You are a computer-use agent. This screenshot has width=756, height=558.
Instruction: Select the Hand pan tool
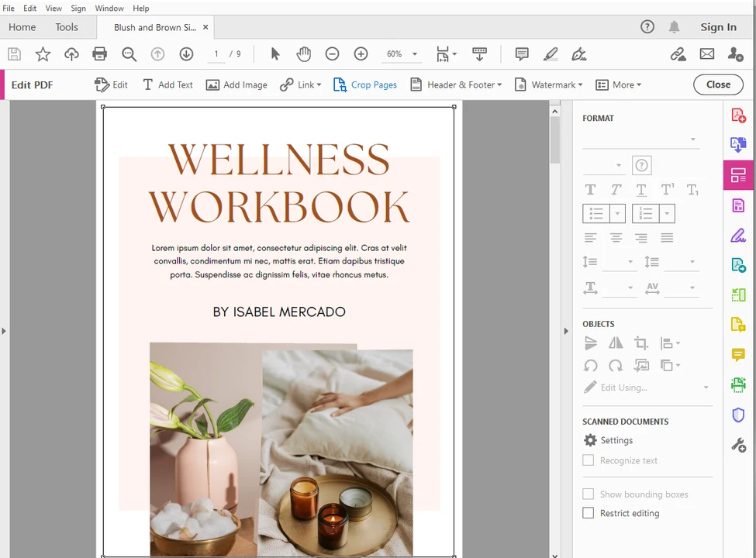click(303, 54)
